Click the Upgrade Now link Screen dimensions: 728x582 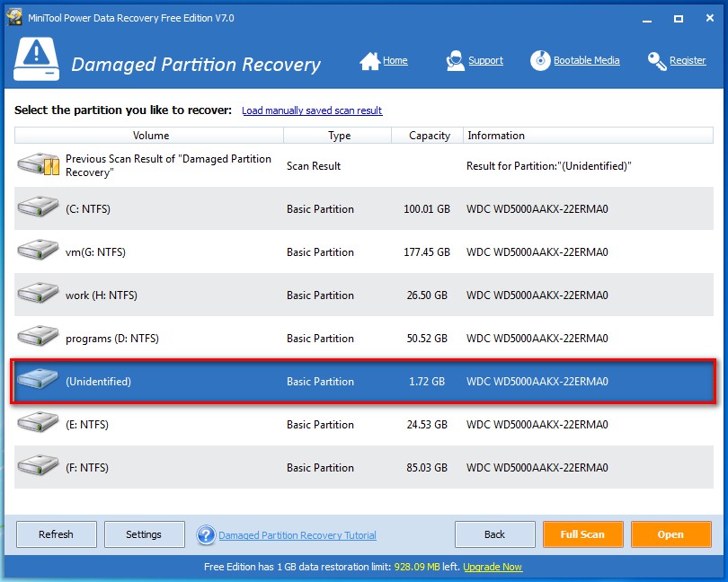point(493,568)
